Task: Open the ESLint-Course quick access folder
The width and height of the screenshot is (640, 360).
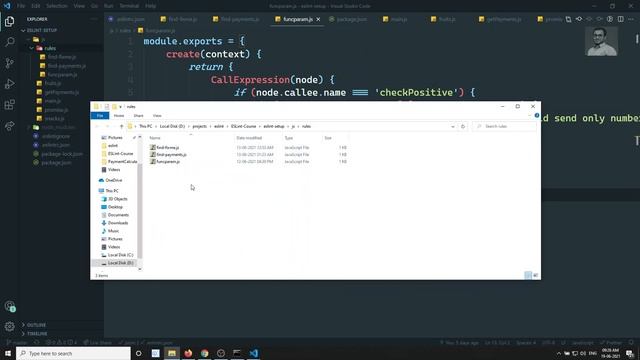Action: point(118,153)
